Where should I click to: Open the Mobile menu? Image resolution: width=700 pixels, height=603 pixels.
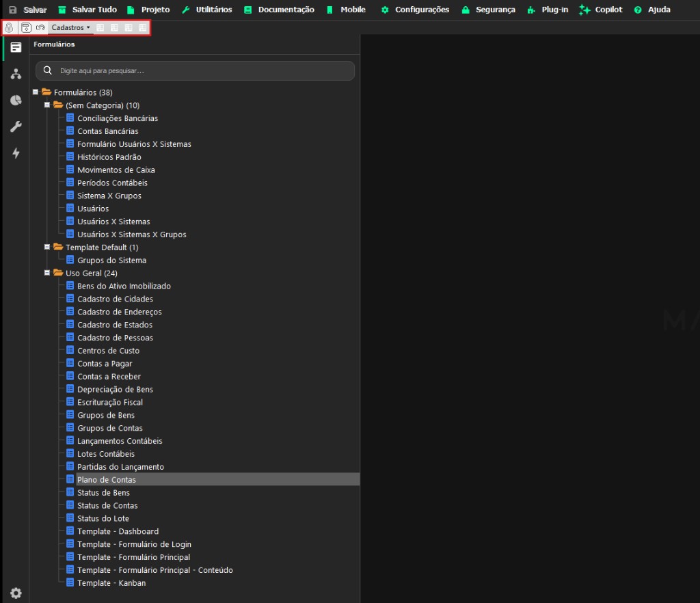(346, 10)
